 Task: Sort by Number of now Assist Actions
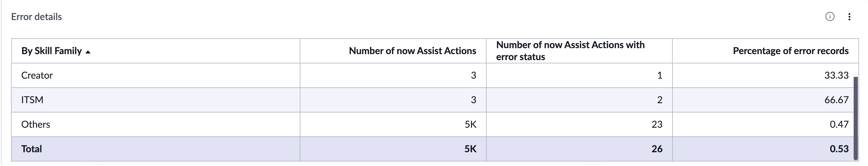[412, 51]
